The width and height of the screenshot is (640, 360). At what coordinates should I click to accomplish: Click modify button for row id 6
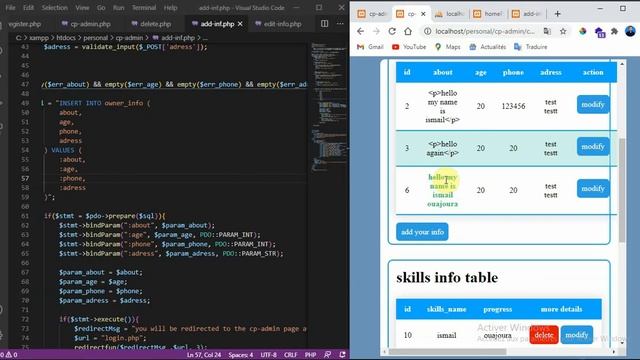tap(593, 189)
